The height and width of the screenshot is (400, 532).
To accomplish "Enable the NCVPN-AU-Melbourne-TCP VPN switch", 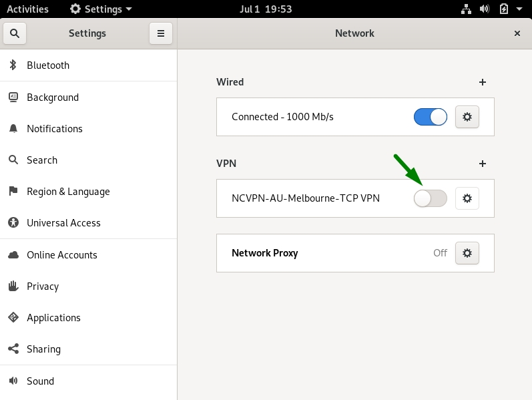I will (431, 198).
